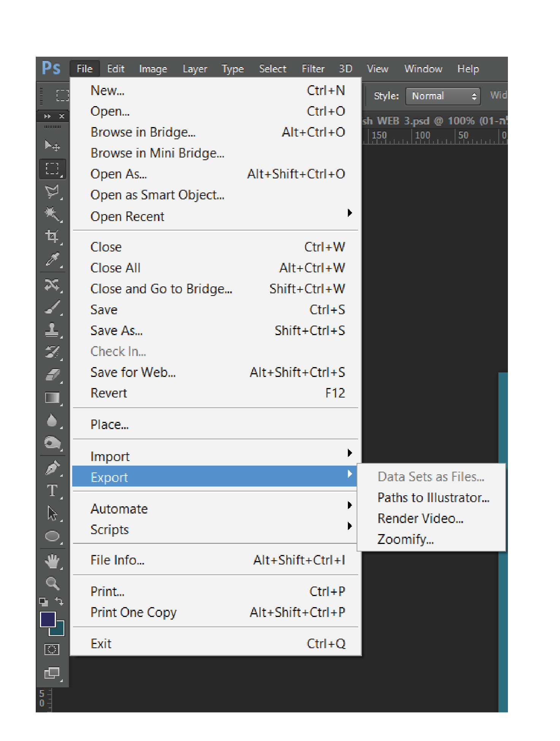This screenshot has height=741, width=560.
Task: Open the foreground color swatch
Action: [x=48, y=619]
